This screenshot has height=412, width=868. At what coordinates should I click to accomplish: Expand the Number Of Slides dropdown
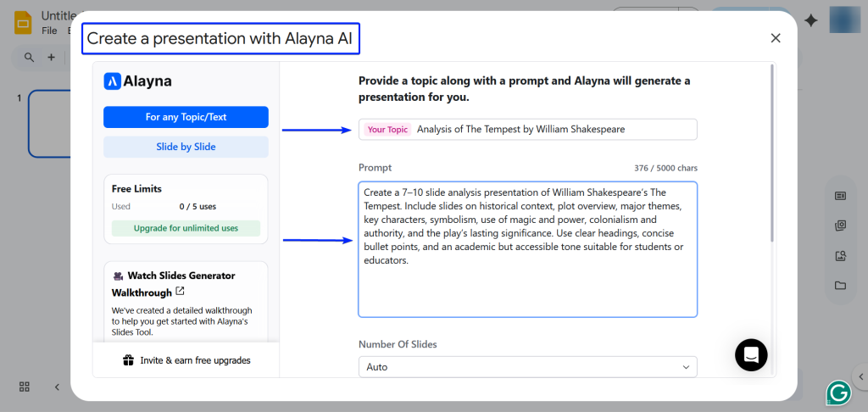click(527, 367)
